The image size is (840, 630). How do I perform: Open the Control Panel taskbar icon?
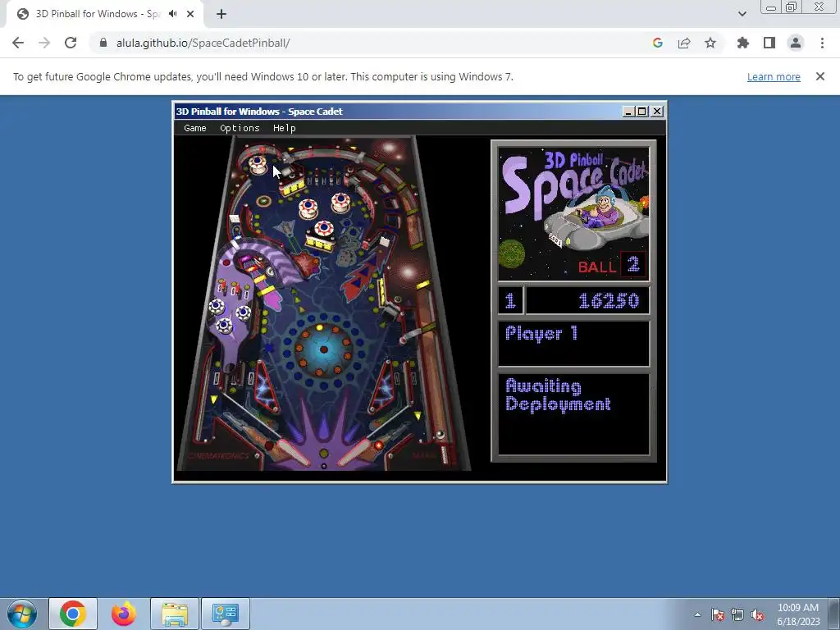225,614
